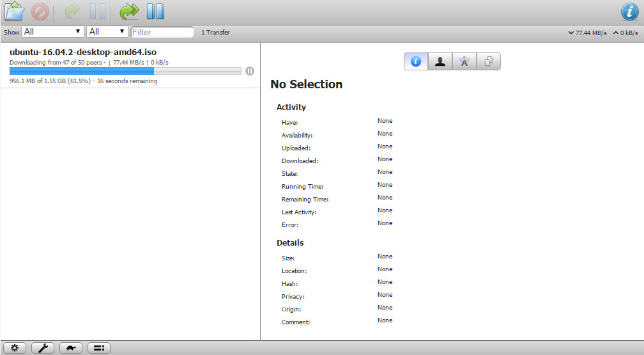Screen dimensions: 644x355
Task: Click the Details section heading
Action: pos(290,242)
